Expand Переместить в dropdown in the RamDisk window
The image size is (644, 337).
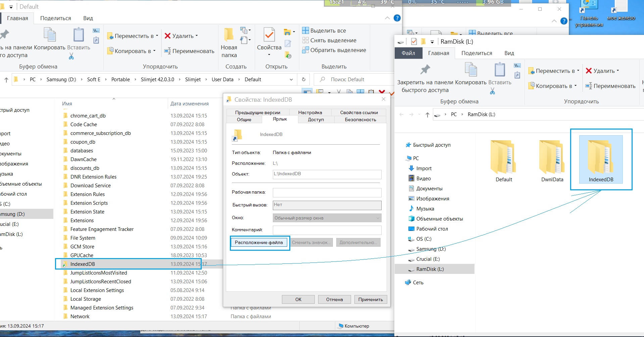pyautogui.click(x=578, y=70)
